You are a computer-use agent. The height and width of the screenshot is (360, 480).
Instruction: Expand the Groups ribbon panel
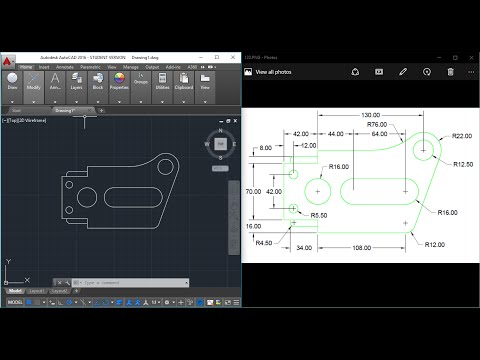141,102
